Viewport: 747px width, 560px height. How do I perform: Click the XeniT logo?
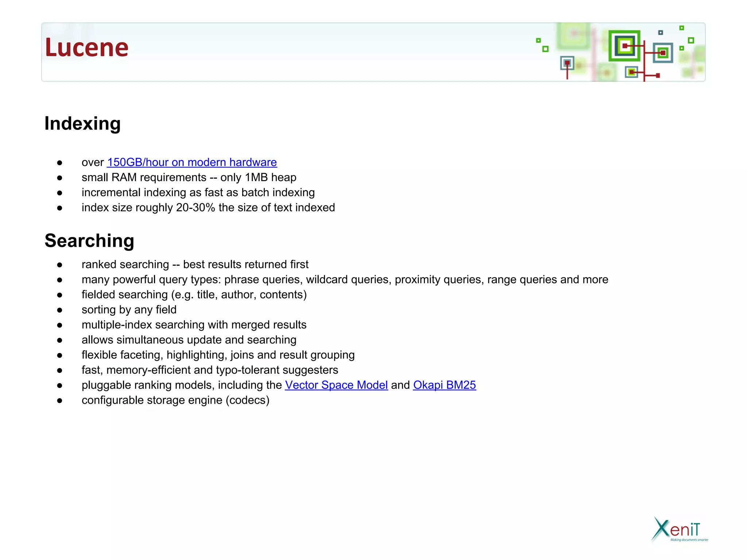click(680, 529)
